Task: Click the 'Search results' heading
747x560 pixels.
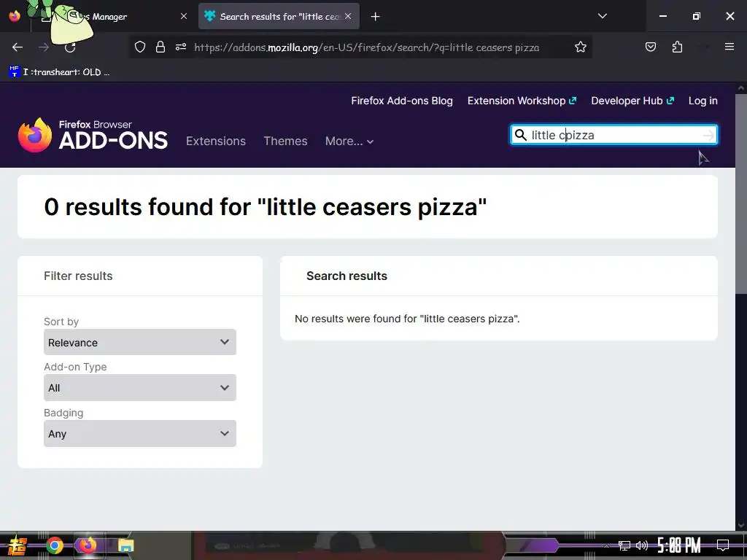Action: click(347, 276)
